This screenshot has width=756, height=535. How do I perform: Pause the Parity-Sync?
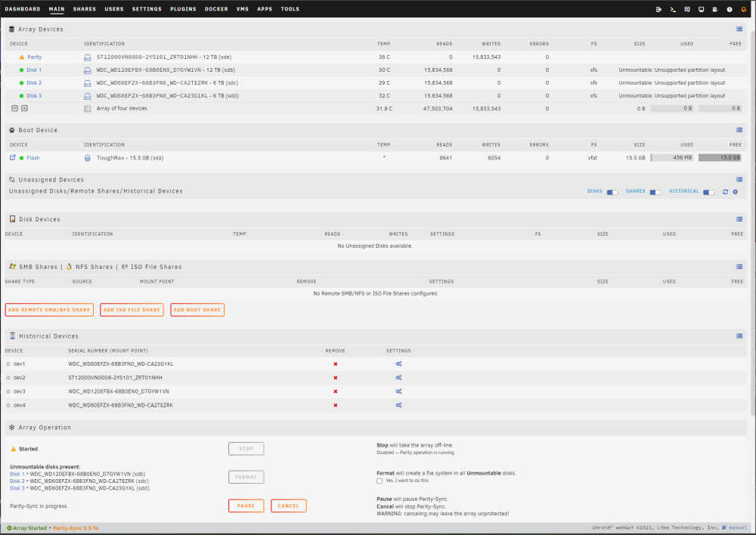(x=246, y=506)
